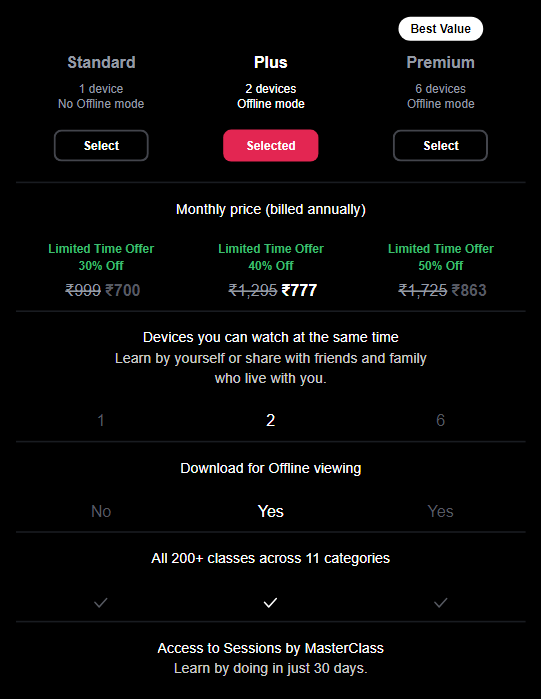Select the Premium plan button
This screenshot has height=699, width=541.
coord(440,145)
